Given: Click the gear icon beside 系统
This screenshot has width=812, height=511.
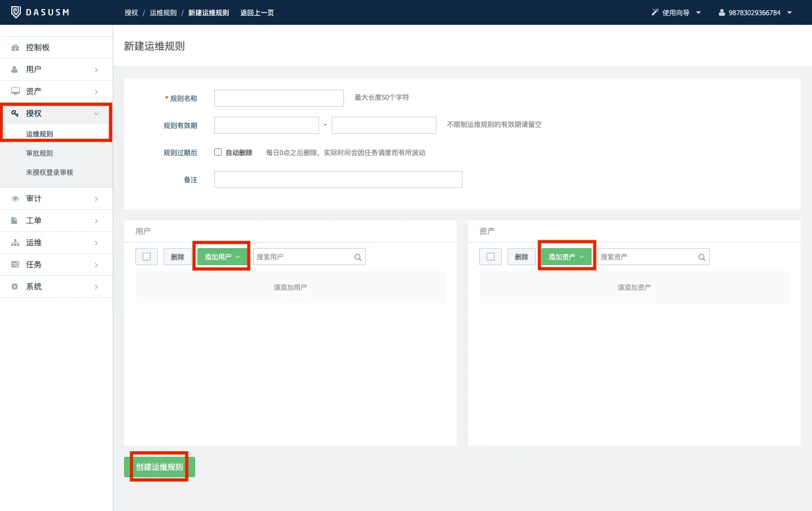Looking at the screenshot, I should pos(15,287).
